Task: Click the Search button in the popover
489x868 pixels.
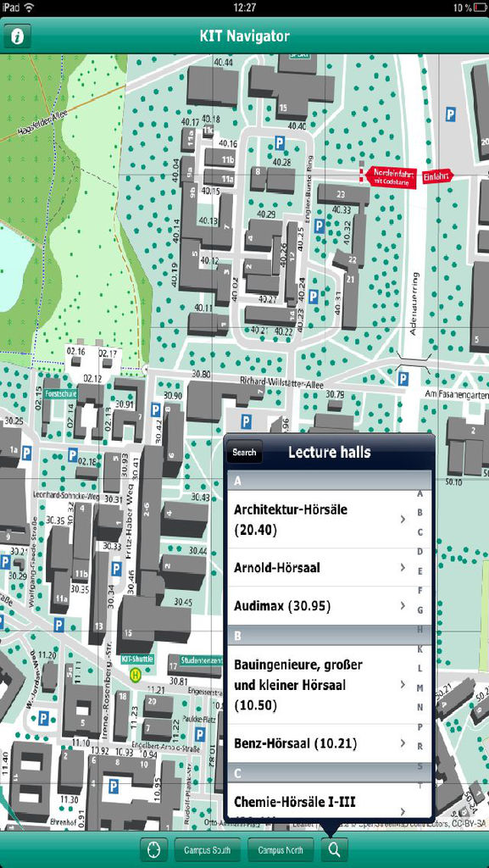Action: (x=244, y=453)
